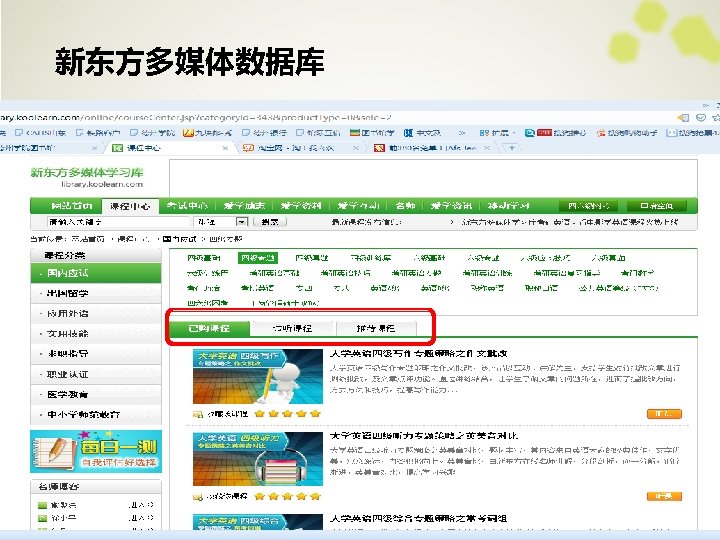Click the 课程中心 browser tab favicon
720x540 pixels.
coord(118,148)
